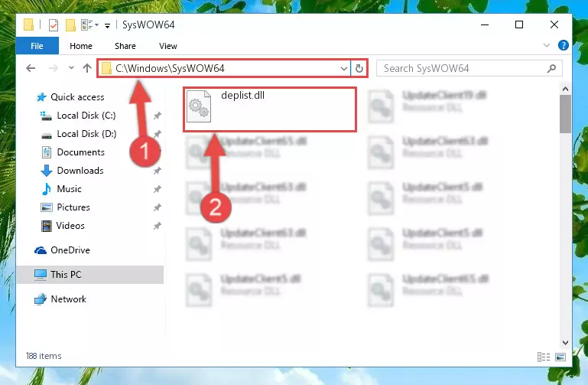Screen dimensions: 588x385
Task: Click the search magnifier icon
Action: click(x=551, y=68)
